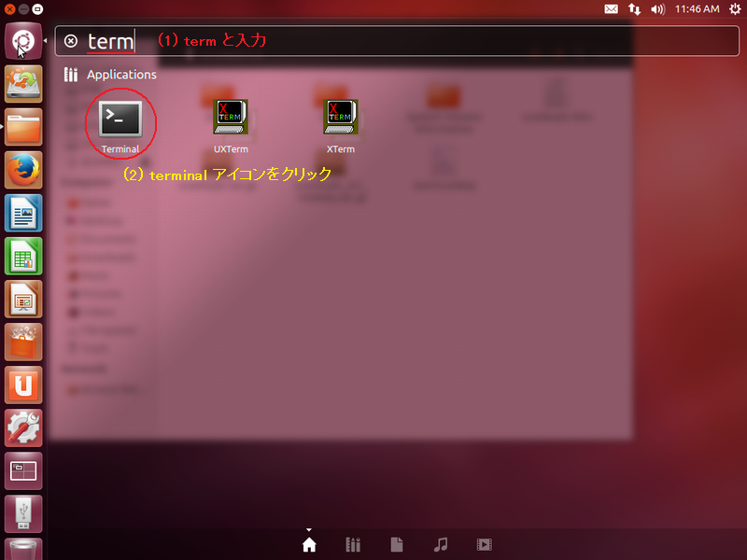Click the Workspace Switcher launcher icon
This screenshot has width=747, height=560.
22,470
